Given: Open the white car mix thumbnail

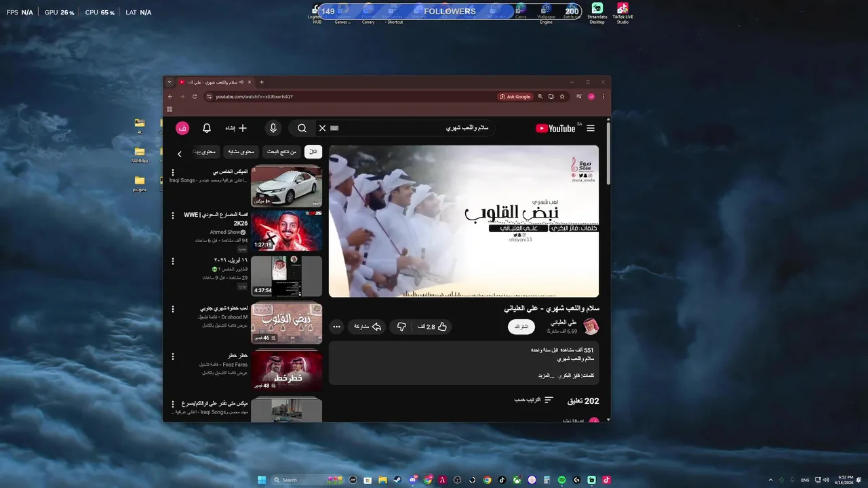Looking at the screenshot, I should [286, 186].
